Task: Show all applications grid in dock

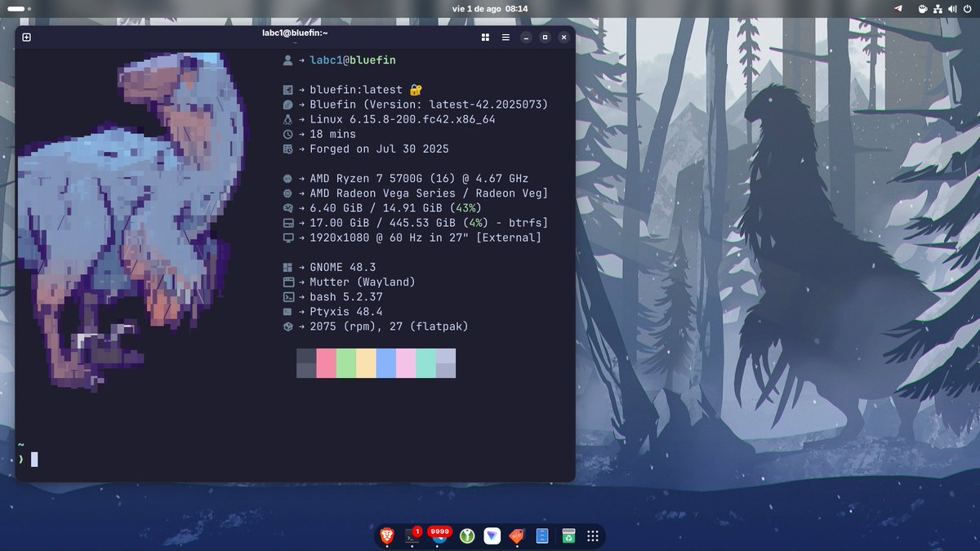Action: point(594,536)
